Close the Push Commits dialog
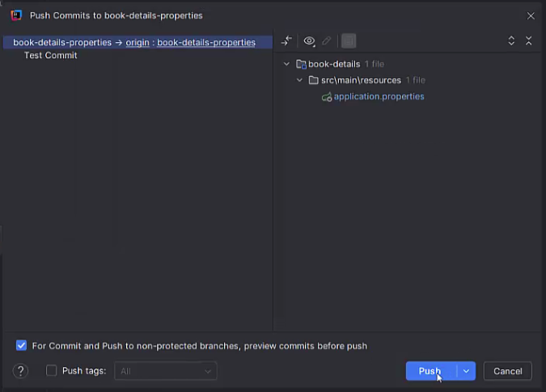This screenshot has height=392, width=546. (531, 15)
